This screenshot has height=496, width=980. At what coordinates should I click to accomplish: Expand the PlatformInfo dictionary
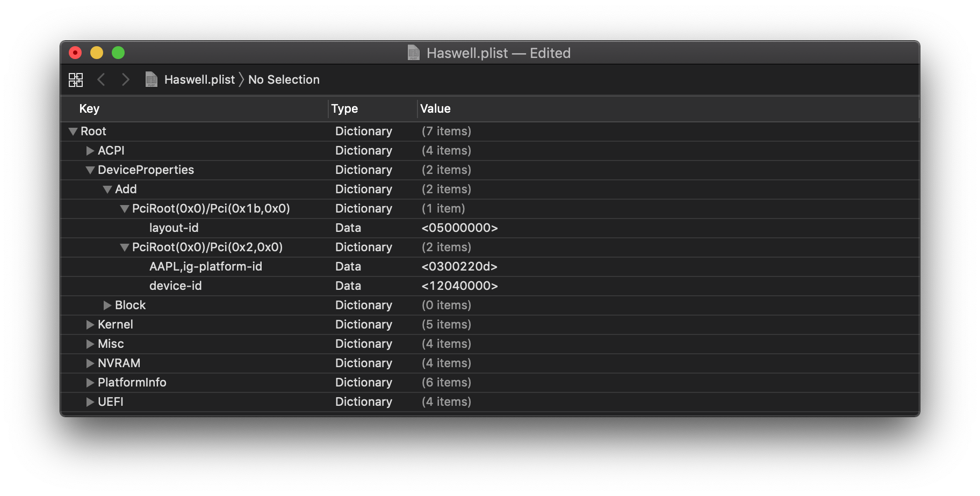coord(90,382)
